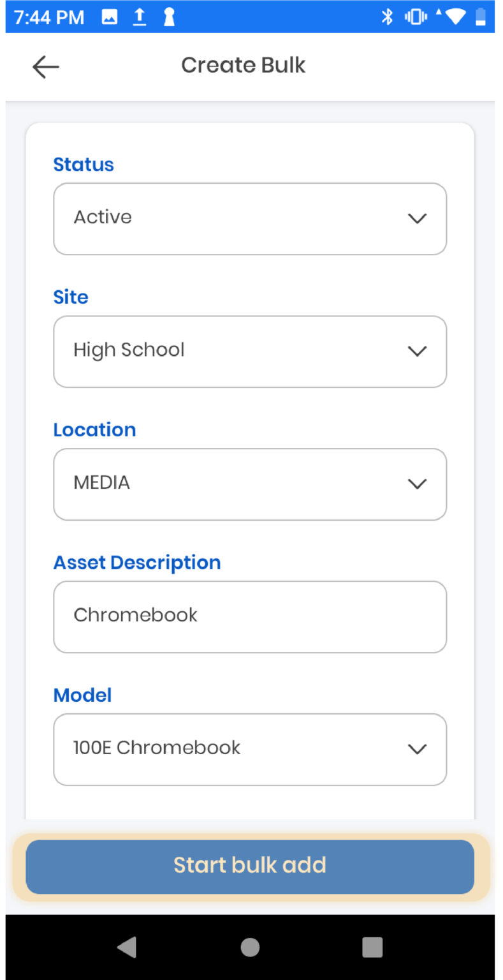Tap the Bluetooth icon in status bar
503x980 pixels.
click(387, 17)
